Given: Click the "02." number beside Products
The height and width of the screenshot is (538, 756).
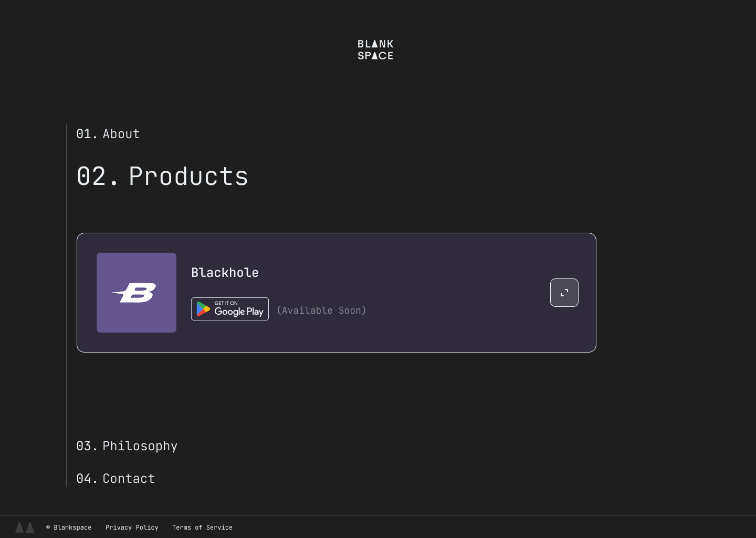Looking at the screenshot, I should pyautogui.click(x=97, y=176).
